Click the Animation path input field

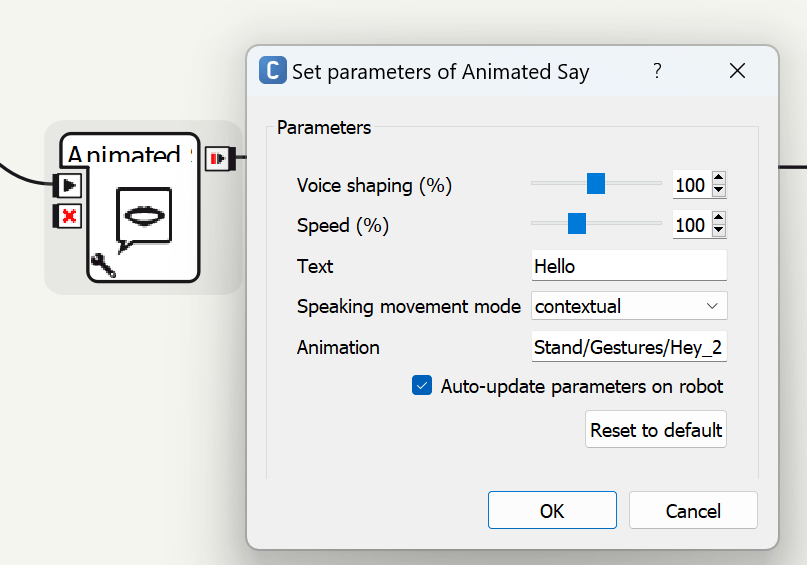pos(629,348)
